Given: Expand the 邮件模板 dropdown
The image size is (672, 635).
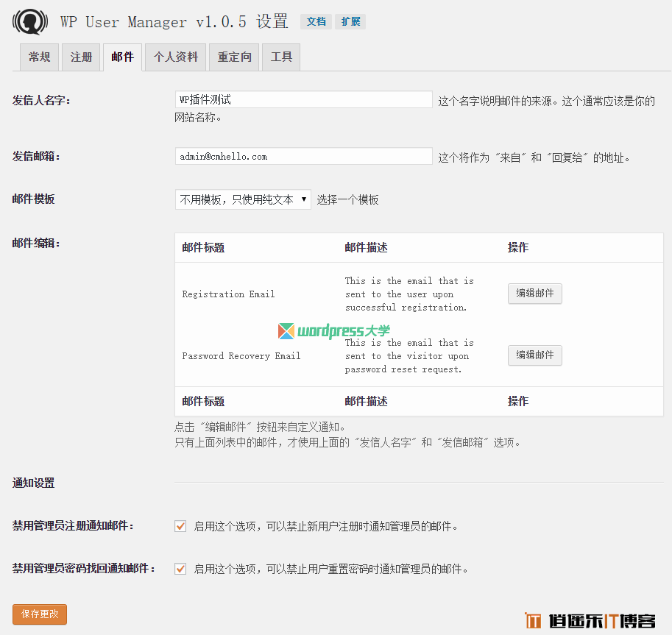Looking at the screenshot, I should (243, 199).
